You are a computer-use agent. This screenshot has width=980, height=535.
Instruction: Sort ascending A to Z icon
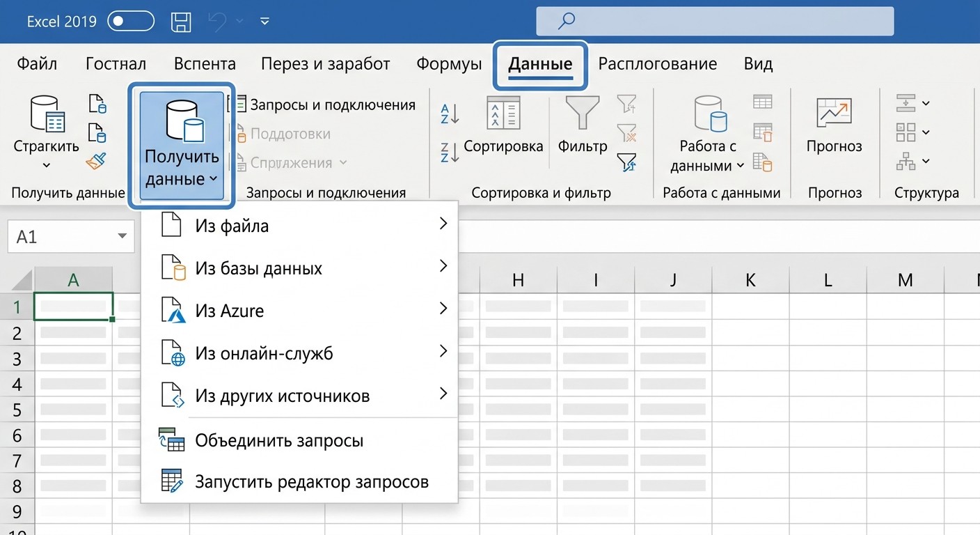pos(450,114)
